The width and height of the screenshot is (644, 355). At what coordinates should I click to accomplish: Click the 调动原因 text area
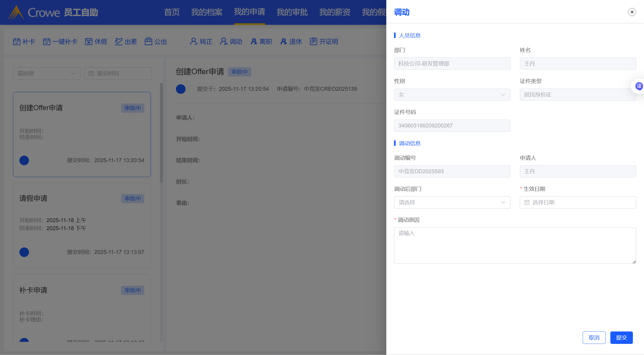point(515,245)
